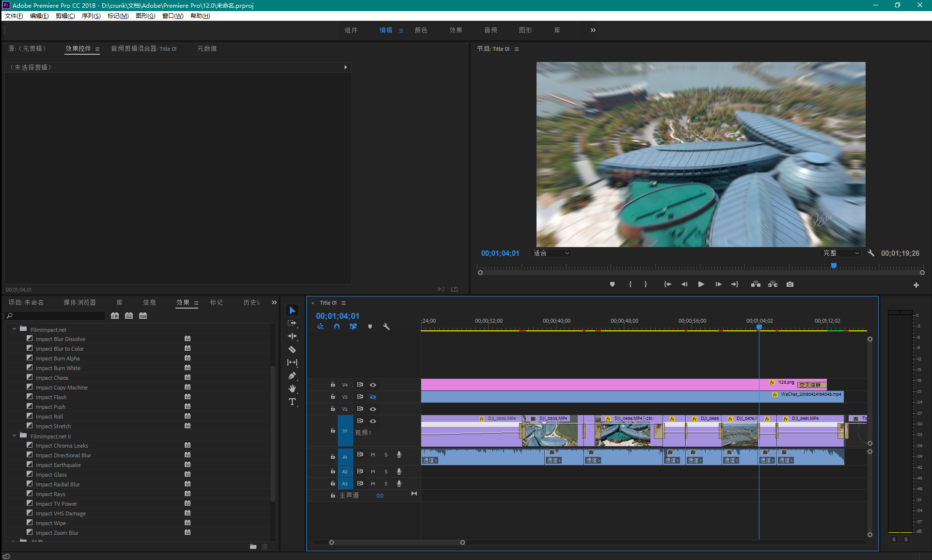Open the timeline wrench settings
Screen dimensions: 932x560
(386, 327)
